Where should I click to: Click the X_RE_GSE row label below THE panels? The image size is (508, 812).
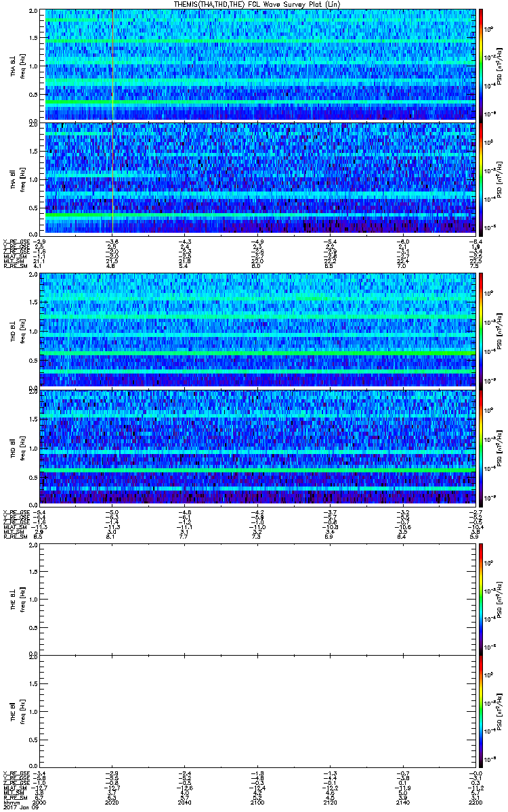(17, 773)
